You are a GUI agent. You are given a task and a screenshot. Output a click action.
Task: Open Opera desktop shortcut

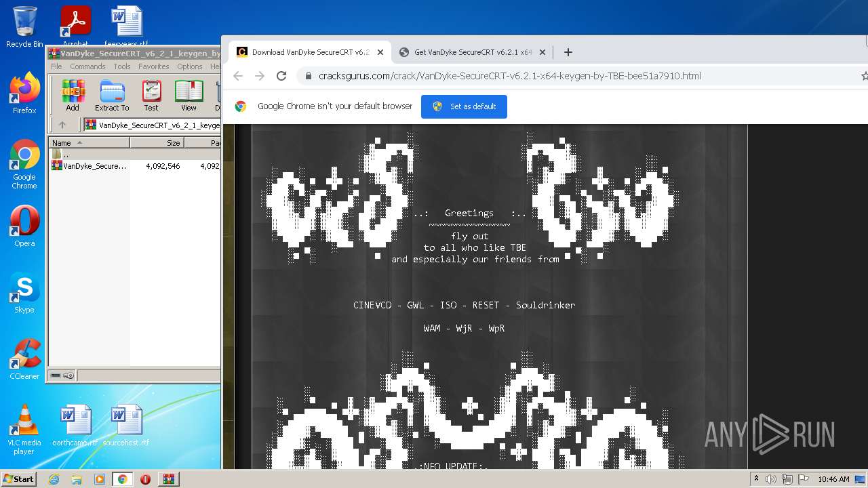24,226
